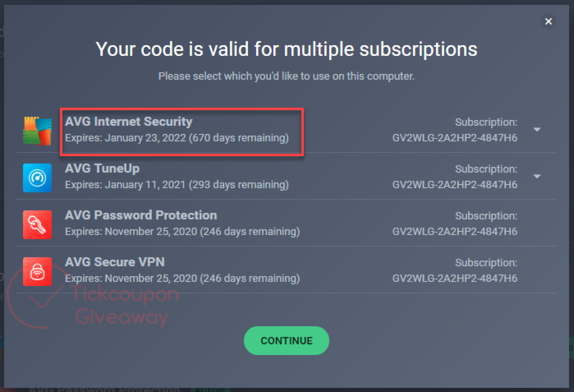Click the AVG Internet Security logo icon

pos(37,131)
